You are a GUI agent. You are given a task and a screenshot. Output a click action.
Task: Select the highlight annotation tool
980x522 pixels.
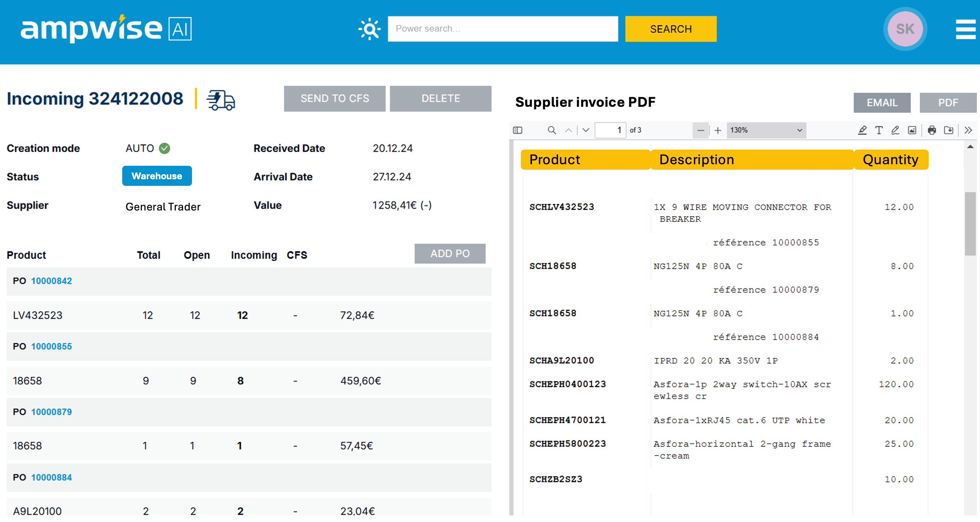(862, 130)
